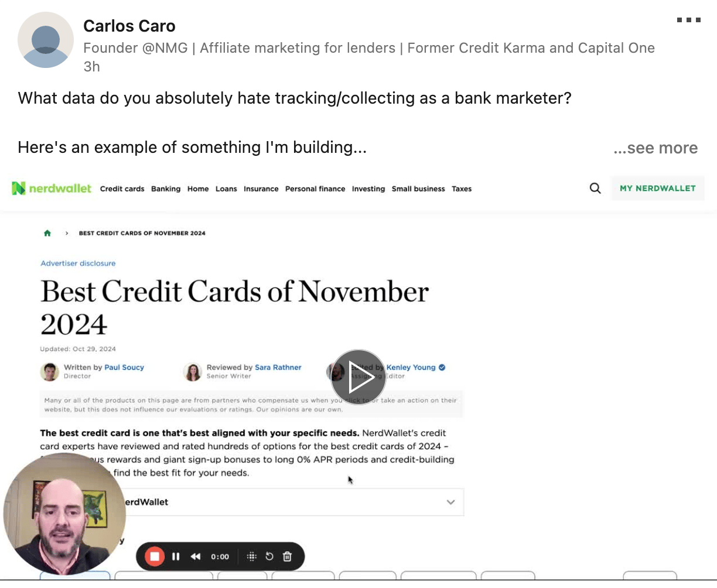
Task: Open the Banking menu item
Action: tap(166, 189)
